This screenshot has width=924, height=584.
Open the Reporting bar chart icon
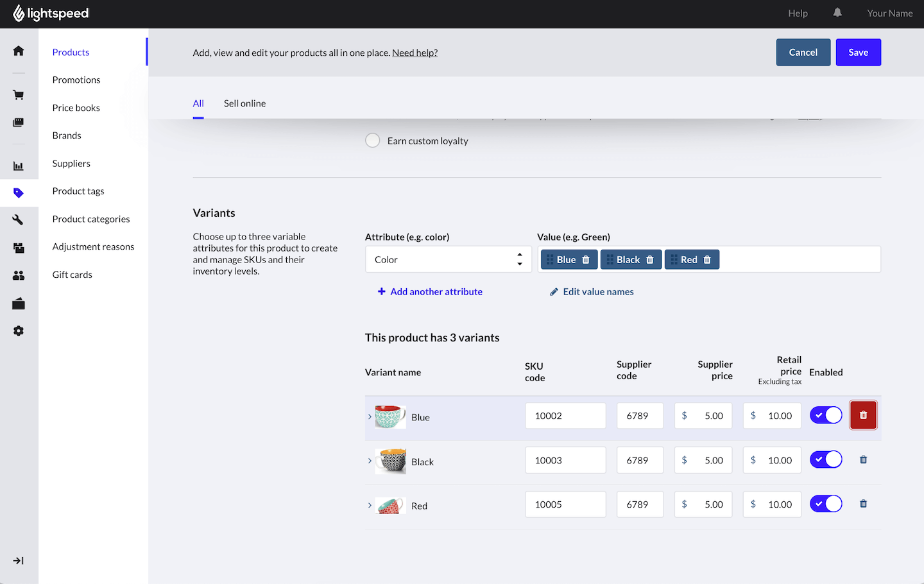click(x=19, y=166)
